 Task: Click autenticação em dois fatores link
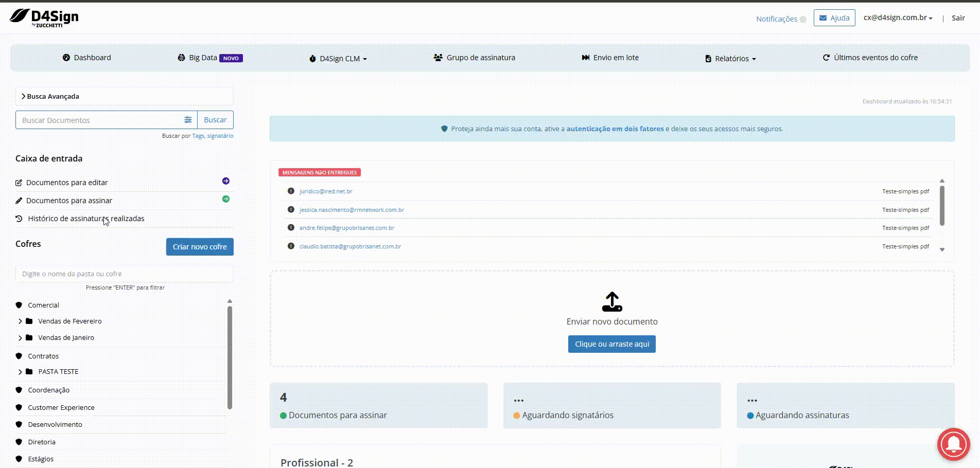(615, 129)
